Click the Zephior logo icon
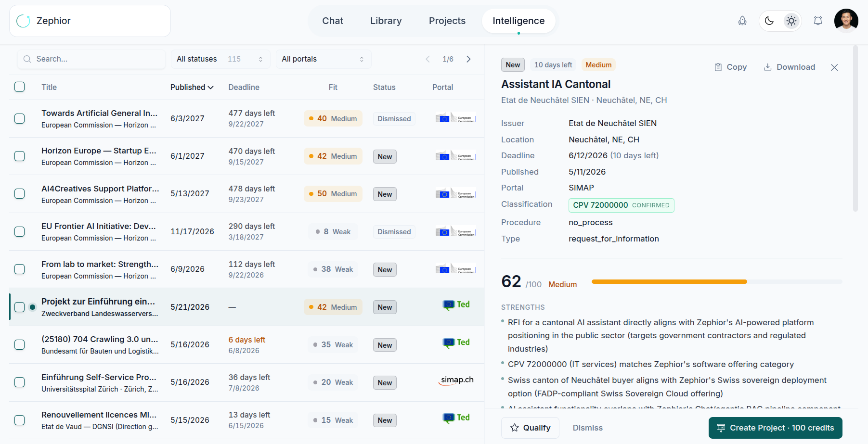The width and height of the screenshot is (868, 444). point(23,21)
